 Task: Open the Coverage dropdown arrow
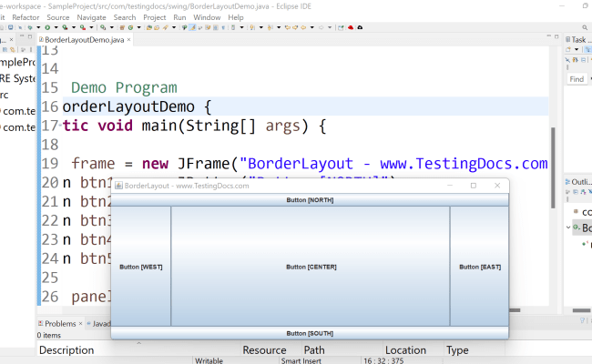tap(74, 27)
